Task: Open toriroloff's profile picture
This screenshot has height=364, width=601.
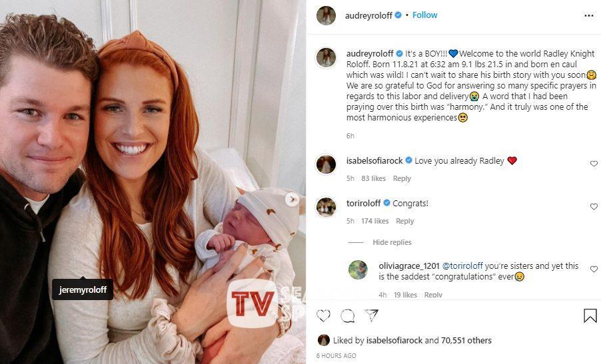Action: click(x=326, y=207)
